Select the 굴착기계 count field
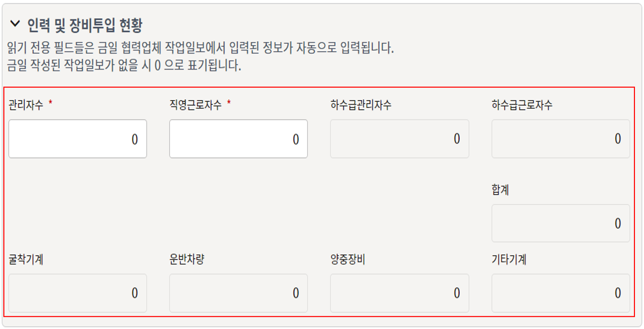Image resolution: width=644 pixels, height=329 pixels. (x=77, y=293)
